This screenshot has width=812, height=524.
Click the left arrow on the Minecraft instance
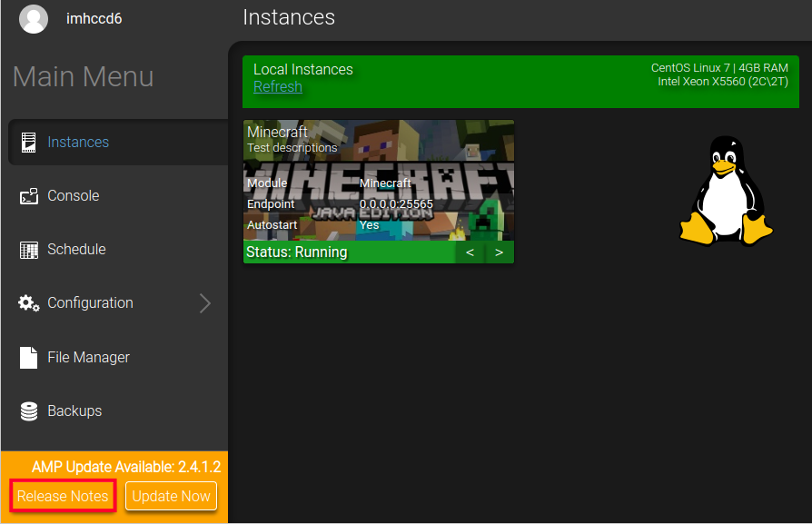tap(470, 252)
